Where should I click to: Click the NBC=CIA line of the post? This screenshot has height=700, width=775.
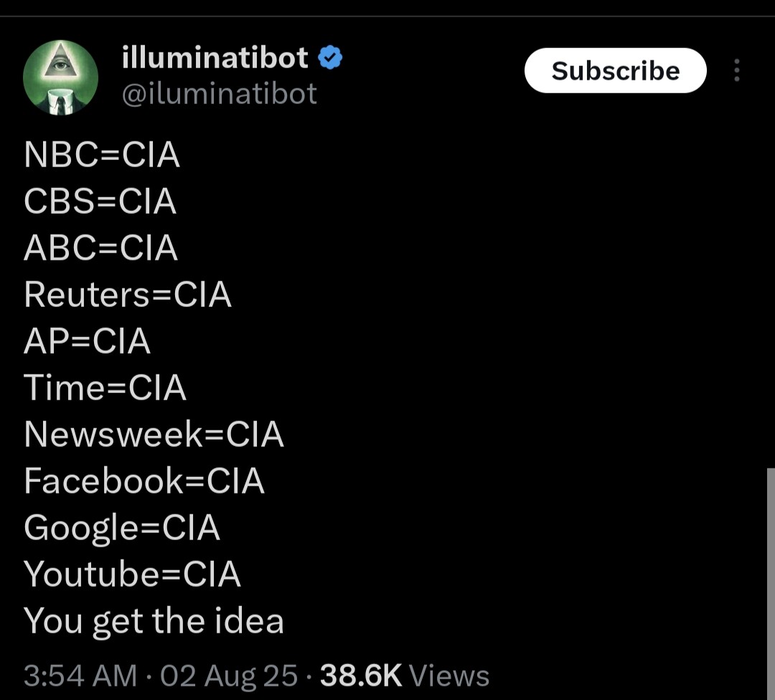(102, 155)
